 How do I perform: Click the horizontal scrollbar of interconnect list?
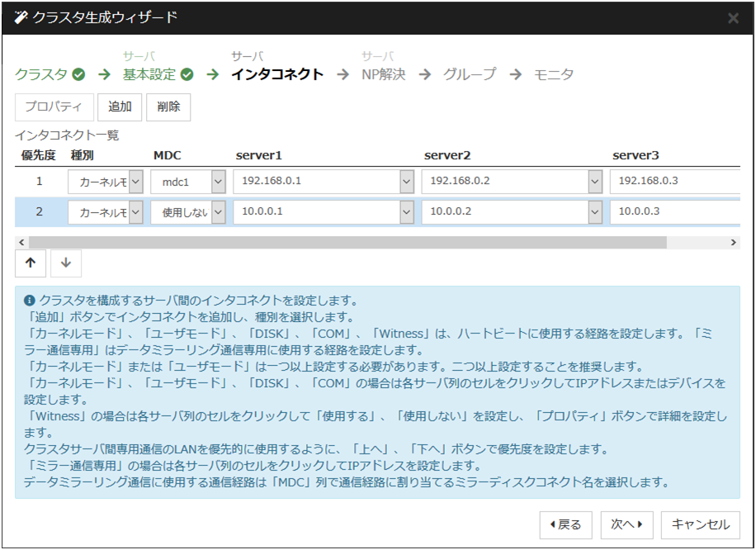point(347,243)
